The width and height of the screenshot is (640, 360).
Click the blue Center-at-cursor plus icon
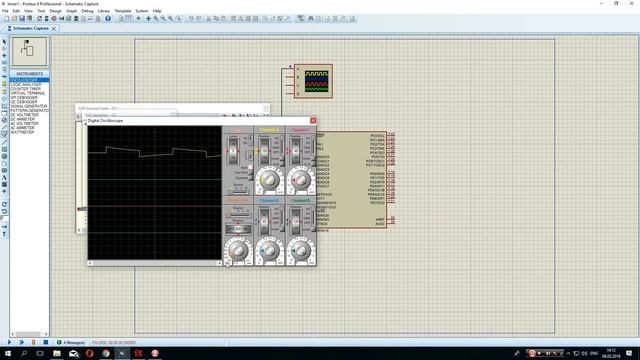click(148, 18)
